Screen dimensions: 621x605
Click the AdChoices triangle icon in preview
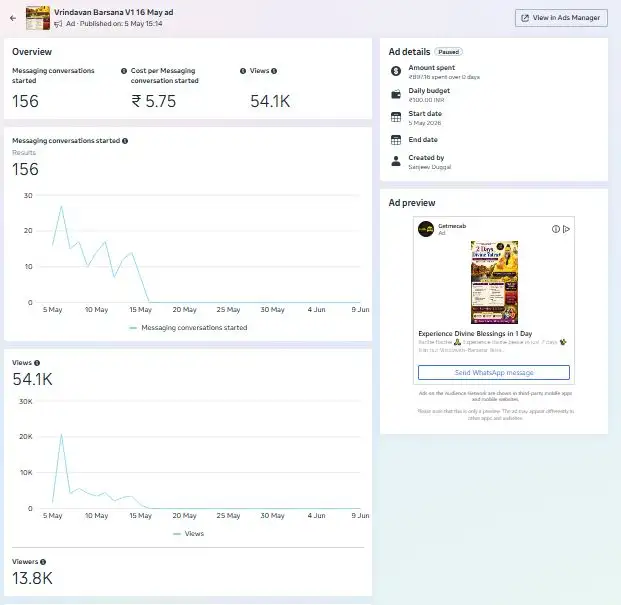pos(566,229)
